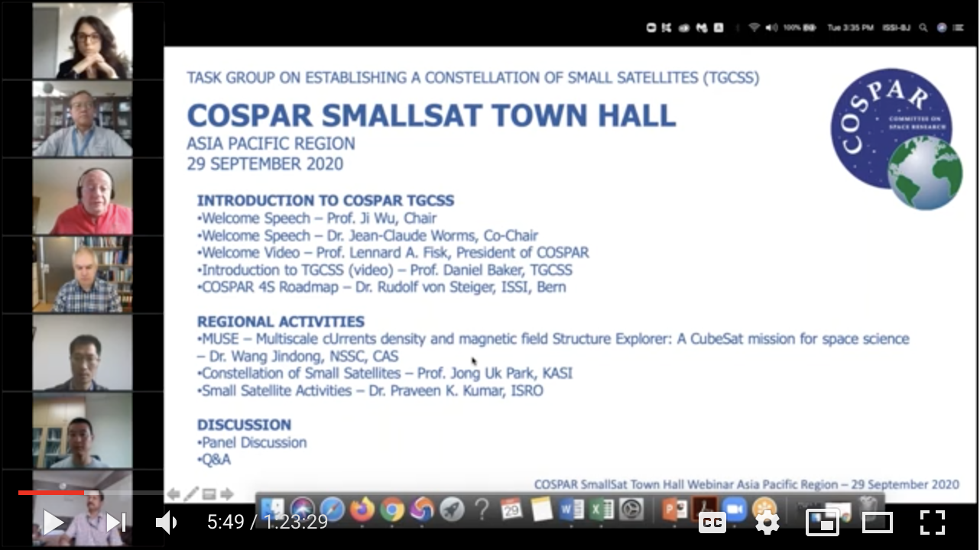Click the Wi-Fi status icon

(754, 27)
